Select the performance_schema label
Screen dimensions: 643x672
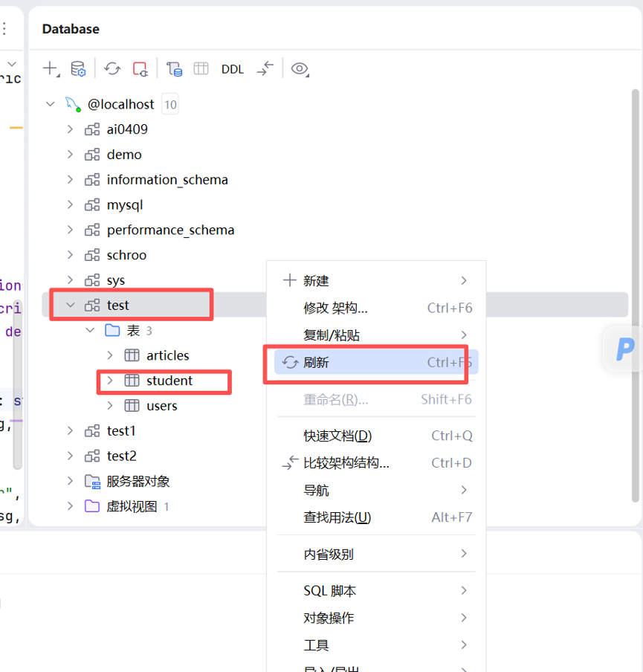[171, 230]
